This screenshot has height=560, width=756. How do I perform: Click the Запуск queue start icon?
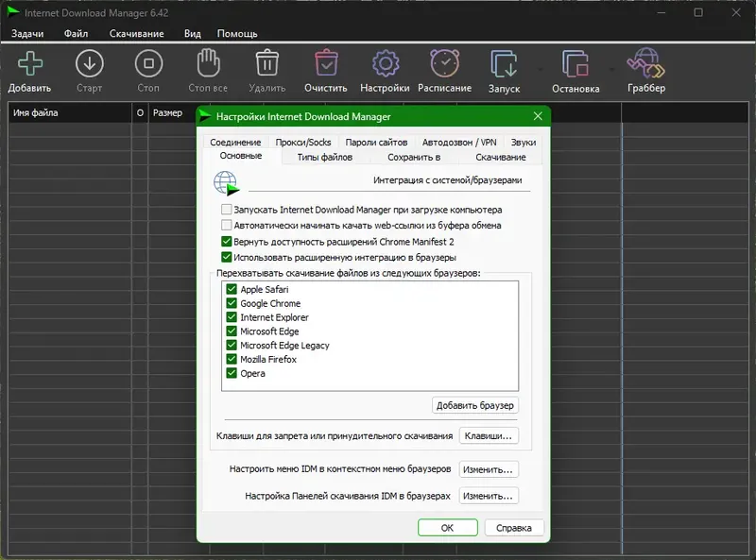[x=504, y=63]
